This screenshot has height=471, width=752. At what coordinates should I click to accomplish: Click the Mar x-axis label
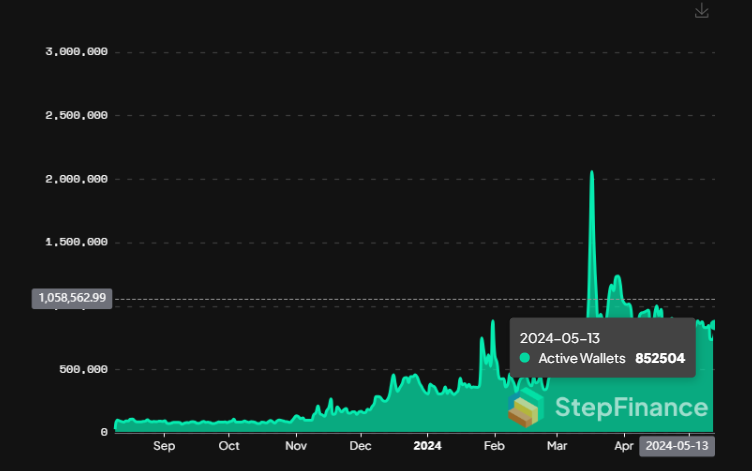pos(557,446)
